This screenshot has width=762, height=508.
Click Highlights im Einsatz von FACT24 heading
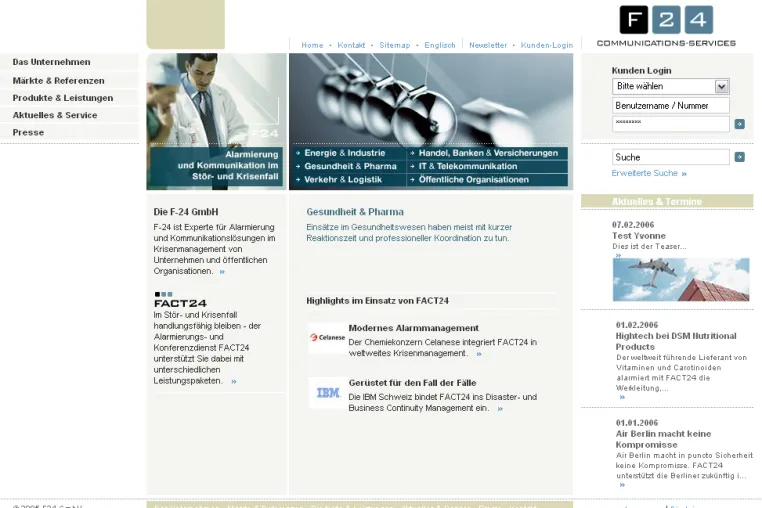377,301
